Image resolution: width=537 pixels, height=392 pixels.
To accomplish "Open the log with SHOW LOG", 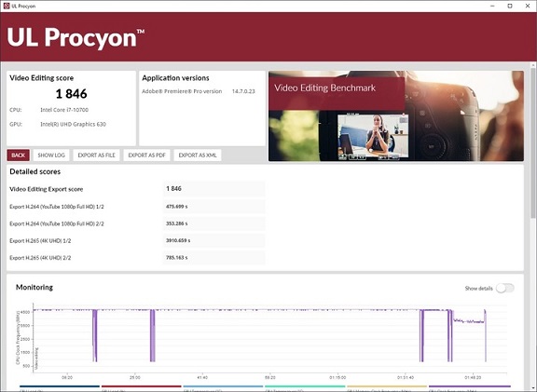I will coord(51,155).
